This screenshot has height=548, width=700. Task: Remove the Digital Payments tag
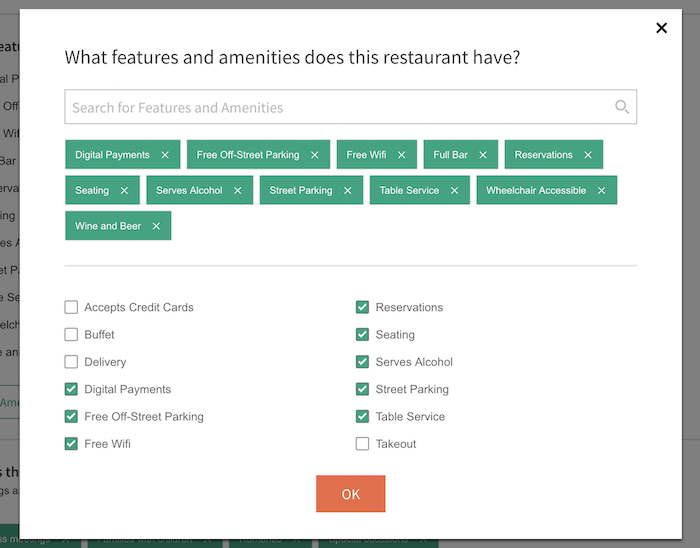coord(165,155)
